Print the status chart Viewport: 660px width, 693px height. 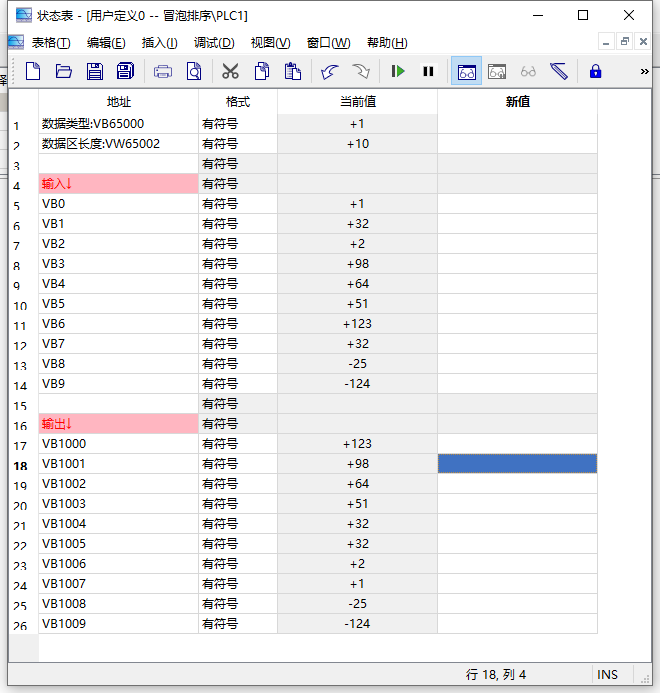(x=163, y=71)
